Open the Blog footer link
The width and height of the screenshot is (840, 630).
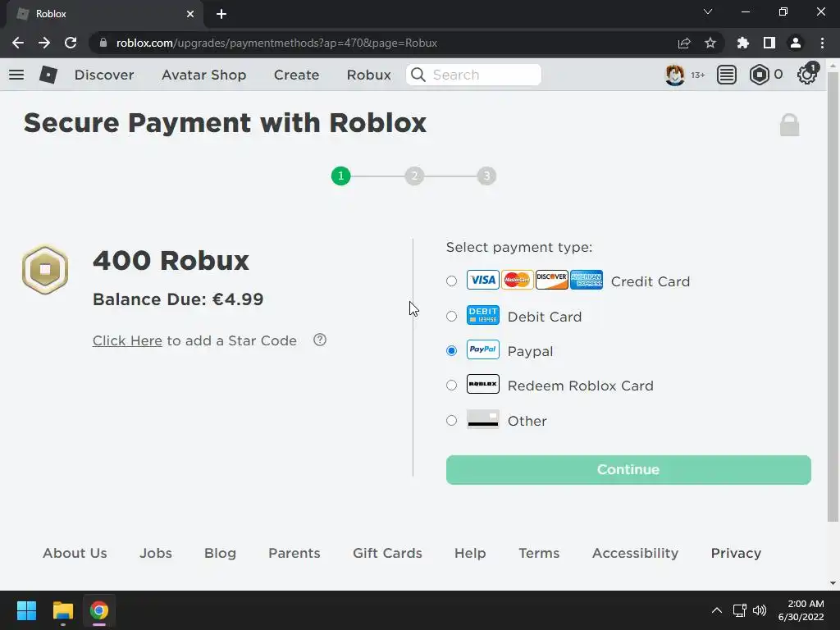click(x=220, y=553)
